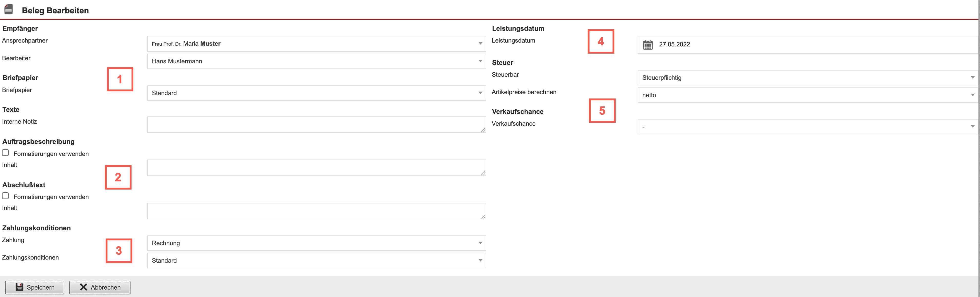Click the floppy disk Speichern button
Image resolution: width=980 pixels, height=297 pixels.
click(35, 287)
